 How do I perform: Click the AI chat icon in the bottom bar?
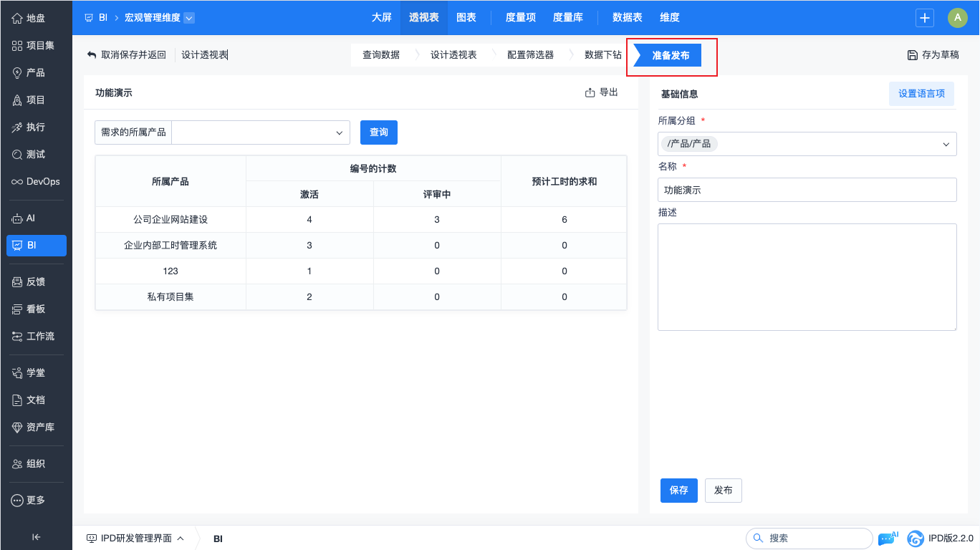888,538
